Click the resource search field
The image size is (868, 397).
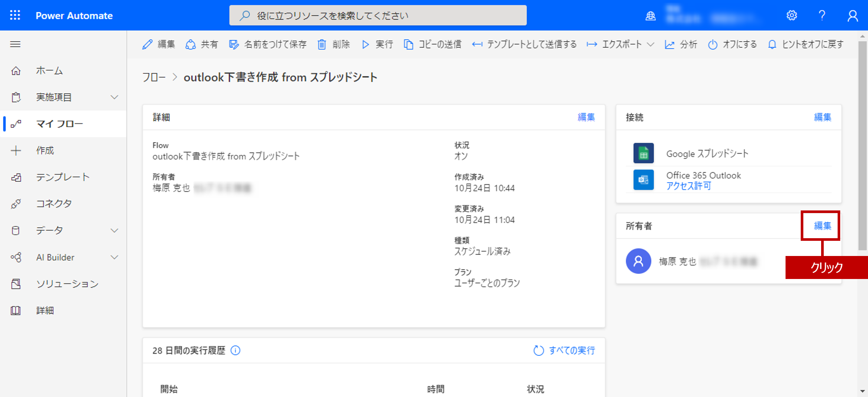(378, 15)
